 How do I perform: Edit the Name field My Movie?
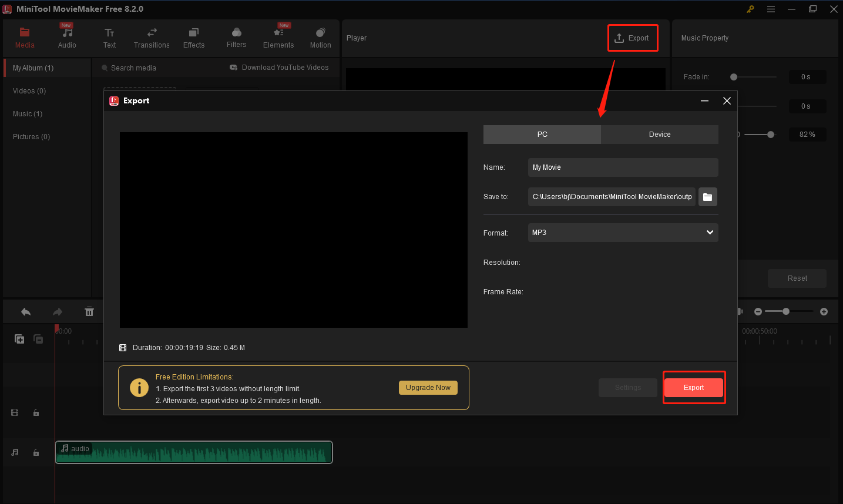pos(623,167)
